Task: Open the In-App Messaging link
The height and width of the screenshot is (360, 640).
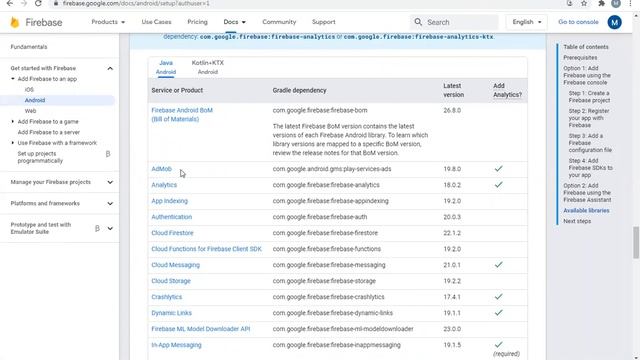Action: [x=176, y=345]
